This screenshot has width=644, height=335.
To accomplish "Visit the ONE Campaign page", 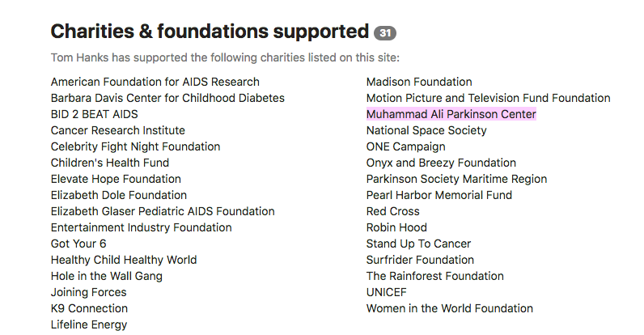I will [405, 146].
